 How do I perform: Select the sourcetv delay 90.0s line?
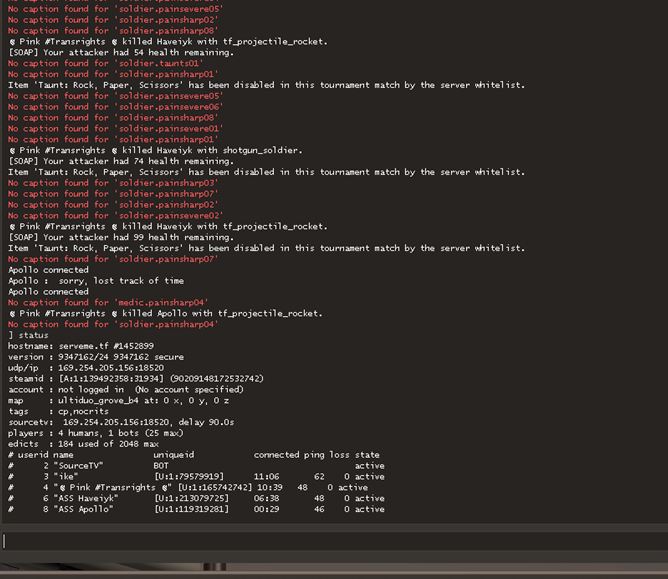click(x=121, y=422)
